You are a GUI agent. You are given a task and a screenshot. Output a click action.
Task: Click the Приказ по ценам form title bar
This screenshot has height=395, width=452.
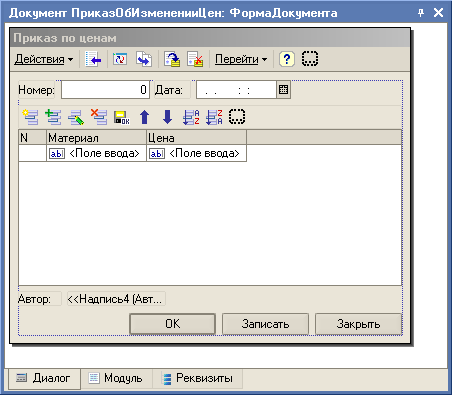(x=210, y=38)
